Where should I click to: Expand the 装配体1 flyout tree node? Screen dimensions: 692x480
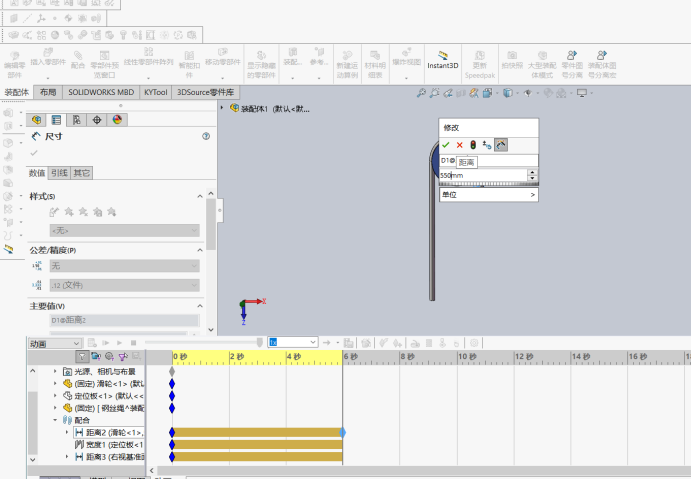(x=222, y=108)
